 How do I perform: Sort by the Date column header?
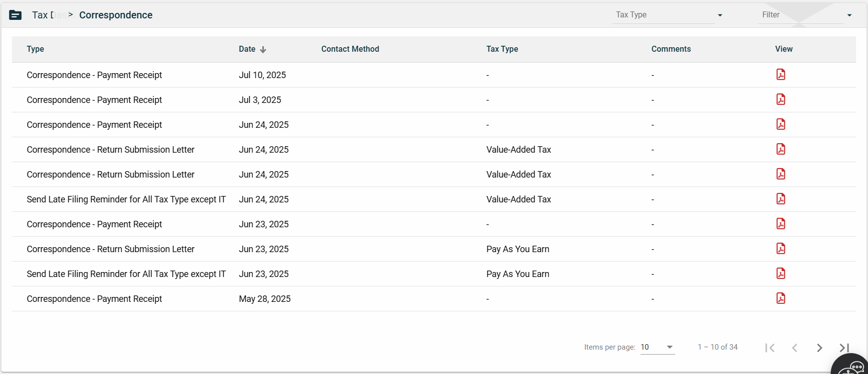247,49
